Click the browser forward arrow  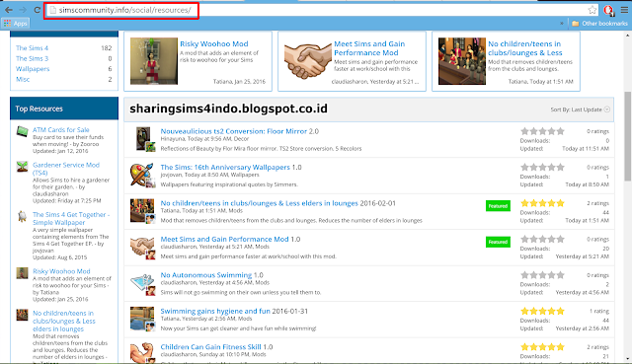click(23, 10)
